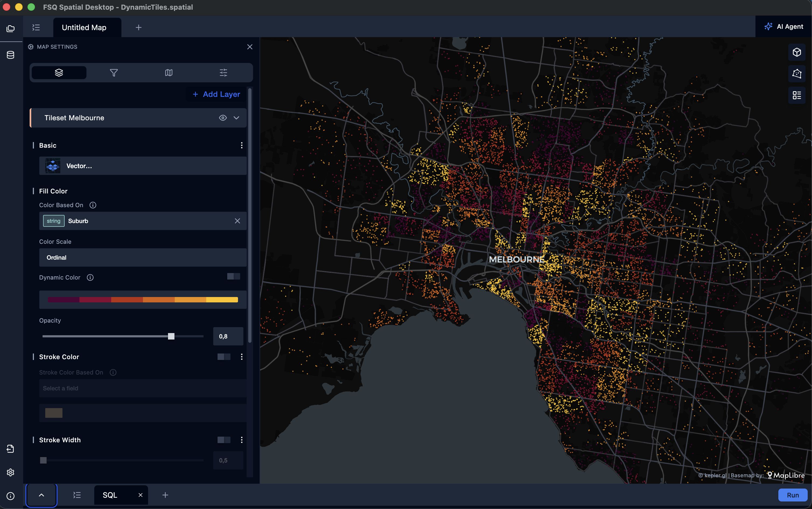This screenshot has width=812, height=509.
Task: Open the files icon in left sidebar
Action: (x=10, y=29)
